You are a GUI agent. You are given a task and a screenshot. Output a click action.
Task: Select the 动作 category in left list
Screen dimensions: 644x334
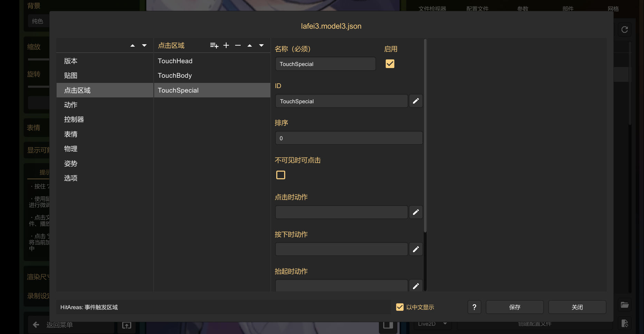71,105
